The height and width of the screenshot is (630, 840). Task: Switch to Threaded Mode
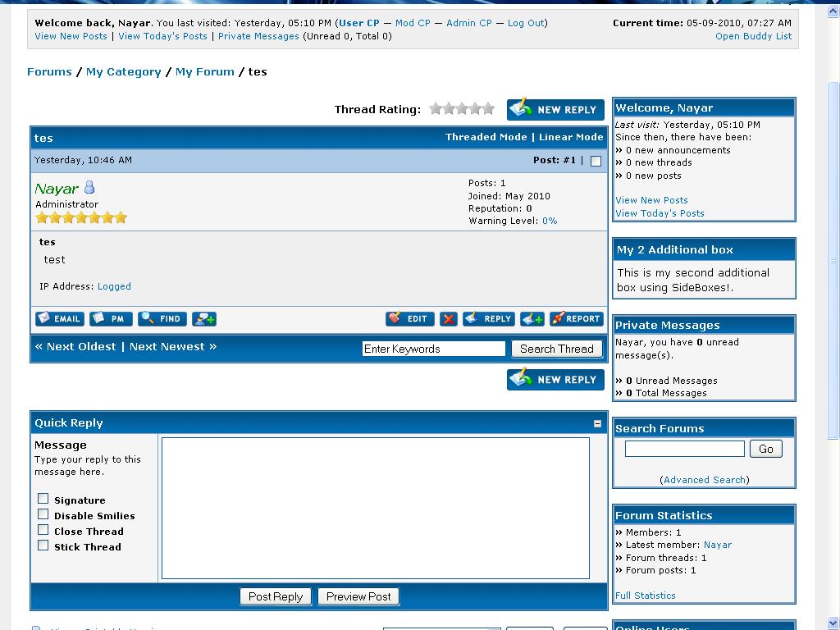click(486, 137)
